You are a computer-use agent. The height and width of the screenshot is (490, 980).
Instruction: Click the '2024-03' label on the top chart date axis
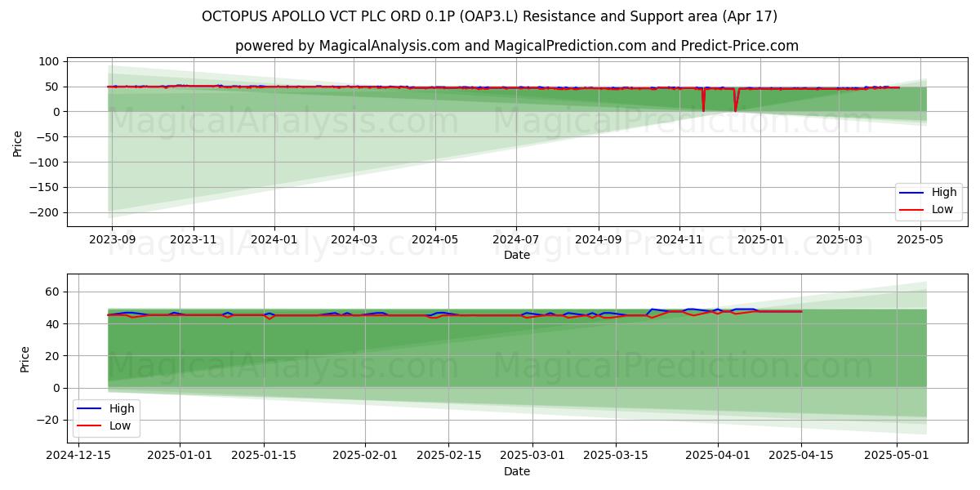pos(354,240)
